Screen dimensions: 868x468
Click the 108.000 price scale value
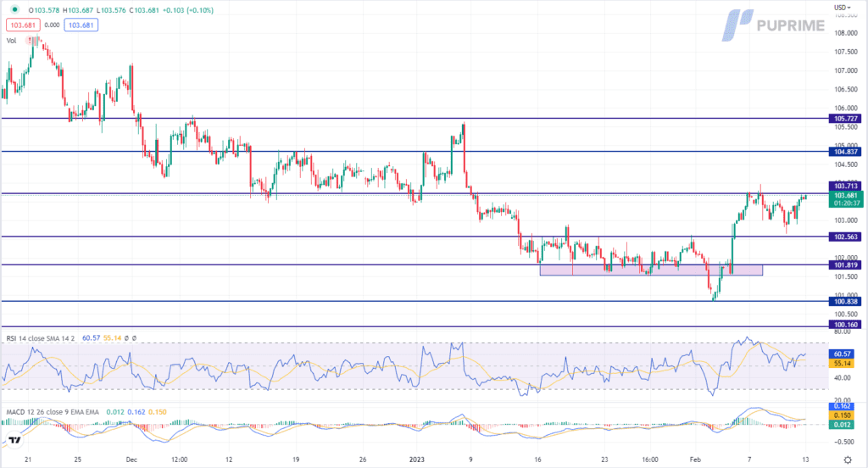point(845,33)
